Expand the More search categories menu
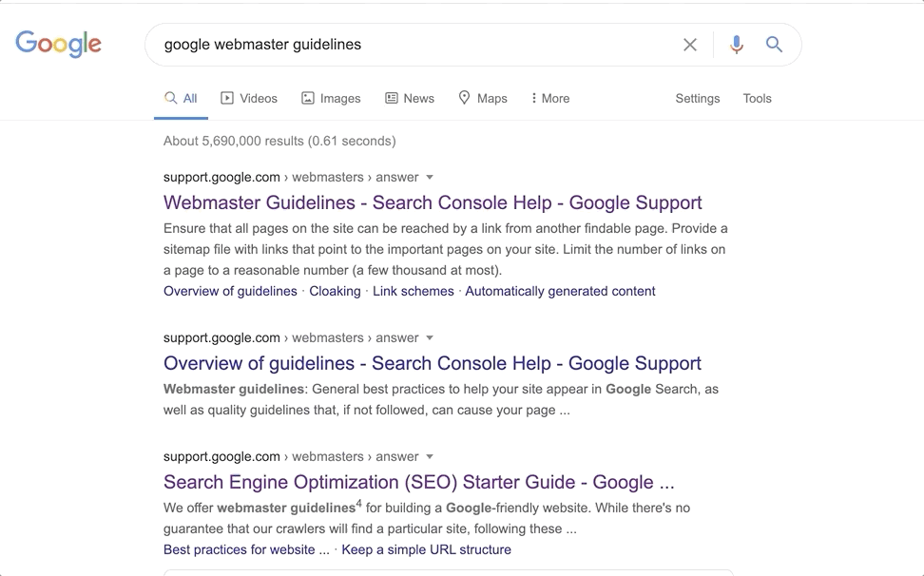 click(x=550, y=98)
